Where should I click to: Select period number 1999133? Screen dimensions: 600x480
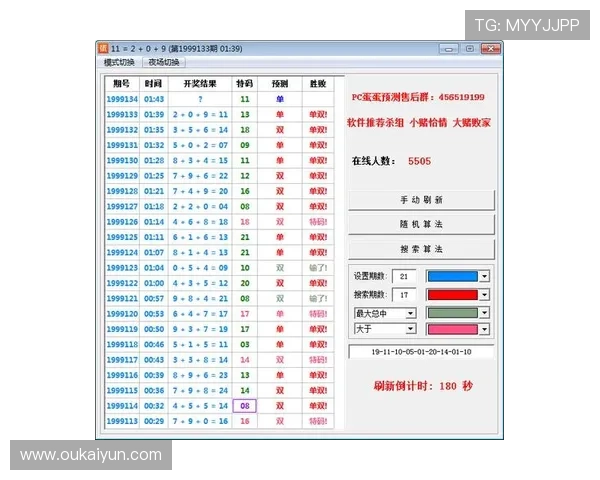(x=122, y=114)
